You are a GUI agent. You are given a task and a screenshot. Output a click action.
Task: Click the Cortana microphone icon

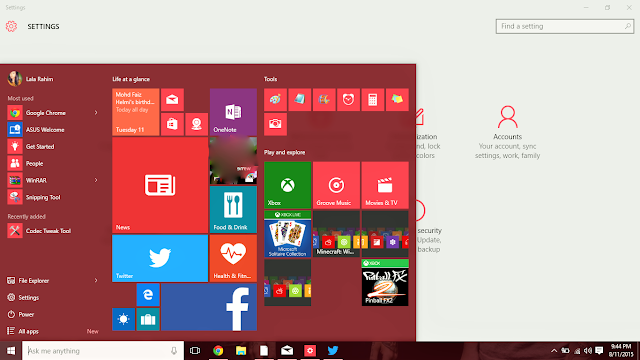click(x=174, y=351)
